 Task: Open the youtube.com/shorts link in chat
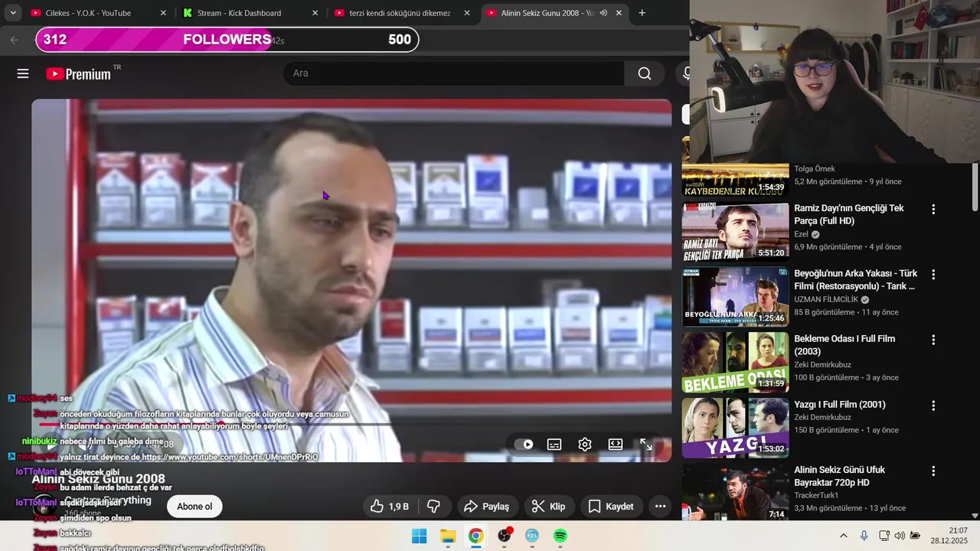pyautogui.click(x=230, y=457)
